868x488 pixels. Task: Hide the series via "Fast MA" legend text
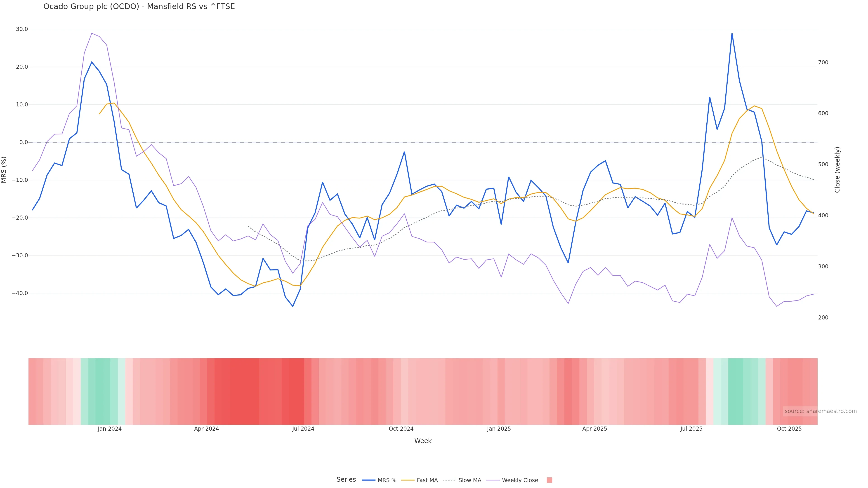tap(427, 480)
